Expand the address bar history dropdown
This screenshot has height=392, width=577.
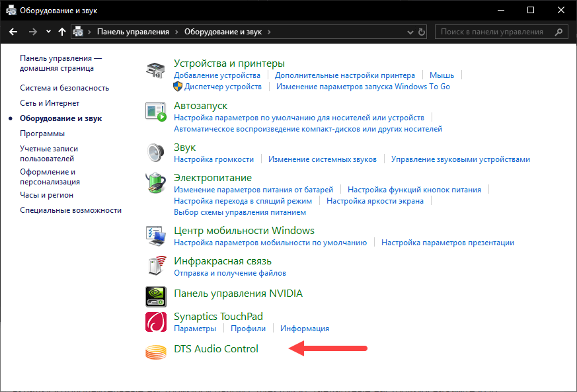(410, 32)
